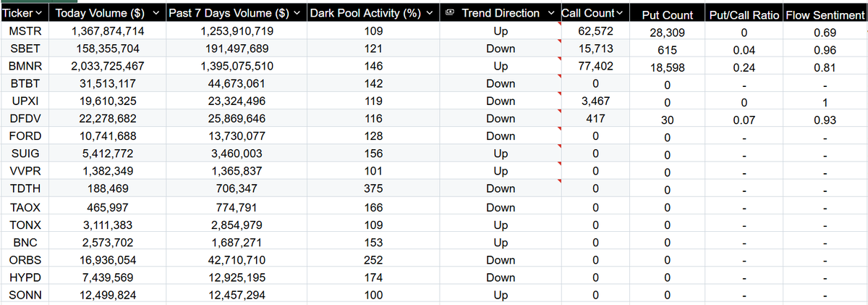This screenshot has height=305, width=868.
Task: Click the dropdown-chip icon beside Trend Direction
Action: (x=450, y=13)
